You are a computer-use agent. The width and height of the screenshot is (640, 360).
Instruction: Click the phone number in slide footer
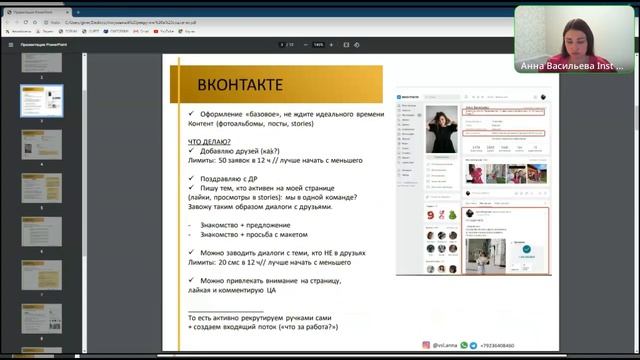[x=497, y=346]
